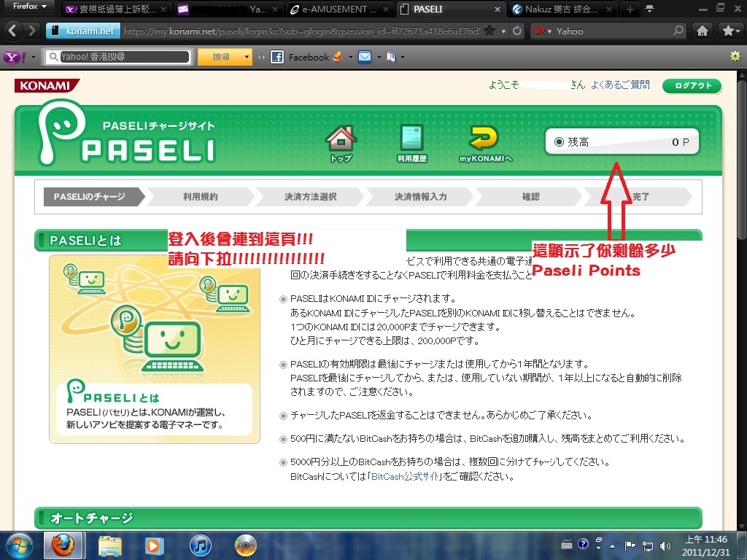This screenshot has width=747, height=560.
Task: Click the Firefox home button
Action: coord(702,31)
